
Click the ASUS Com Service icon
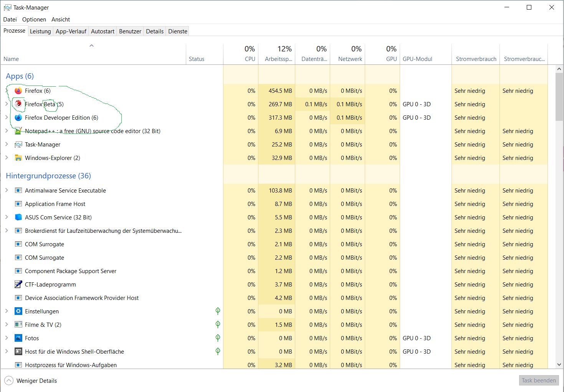pos(18,217)
